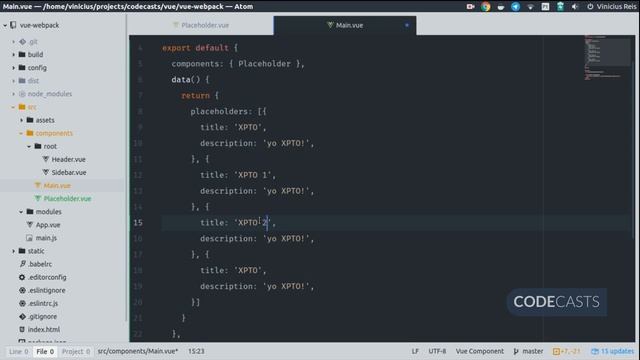Select Main.vue in the tree view
The height and width of the screenshot is (360, 640).
tap(57, 186)
